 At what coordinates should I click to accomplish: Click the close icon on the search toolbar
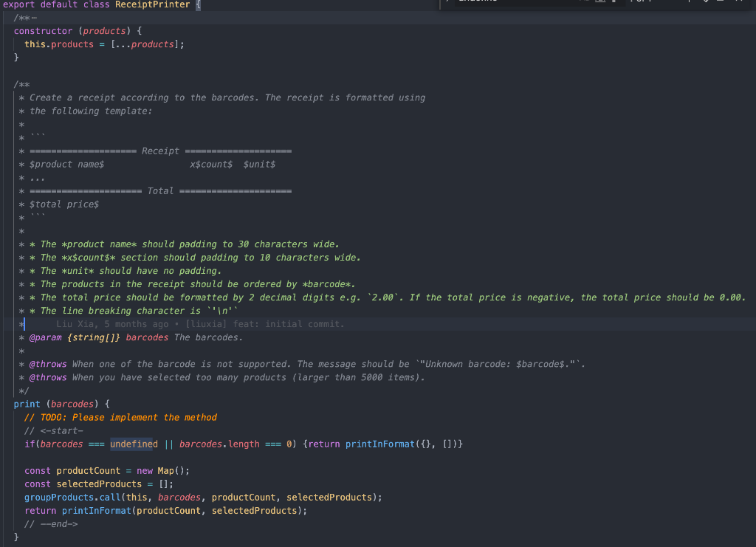point(740,3)
